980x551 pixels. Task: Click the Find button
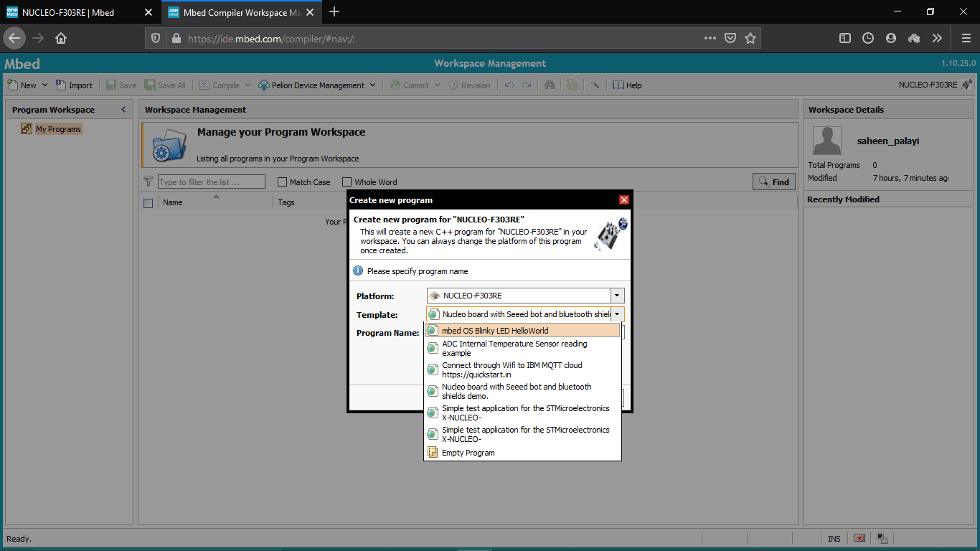773,182
